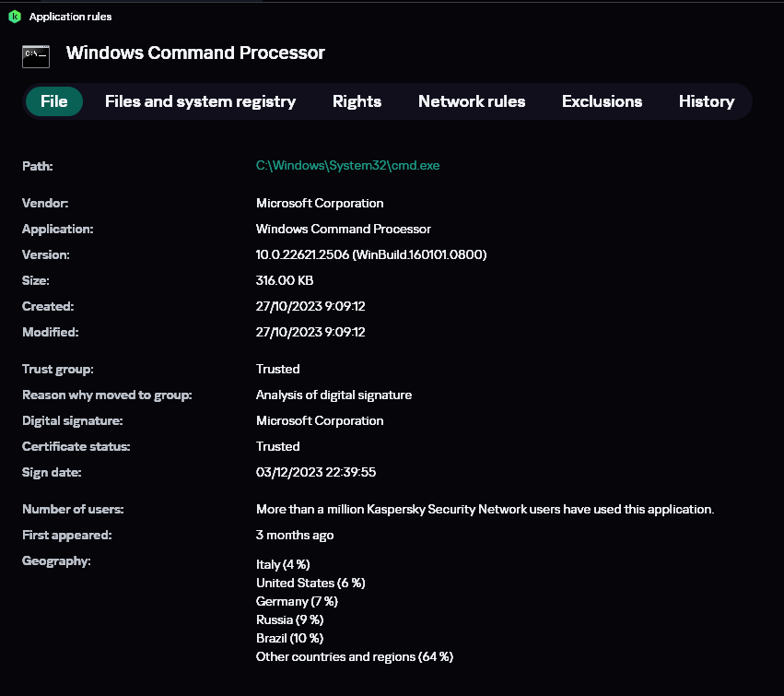View the History tab
Screen dimensions: 784x696
[707, 101]
